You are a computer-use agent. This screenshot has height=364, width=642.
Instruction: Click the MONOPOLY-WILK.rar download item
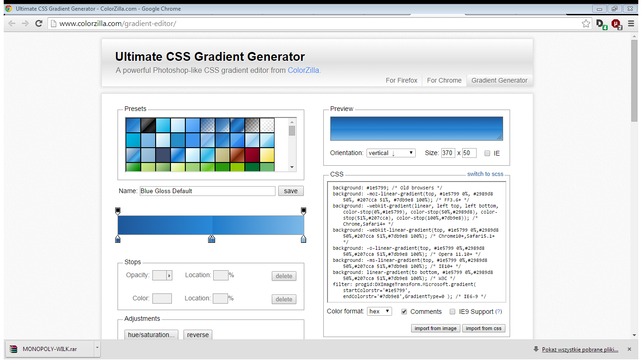(x=49, y=349)
